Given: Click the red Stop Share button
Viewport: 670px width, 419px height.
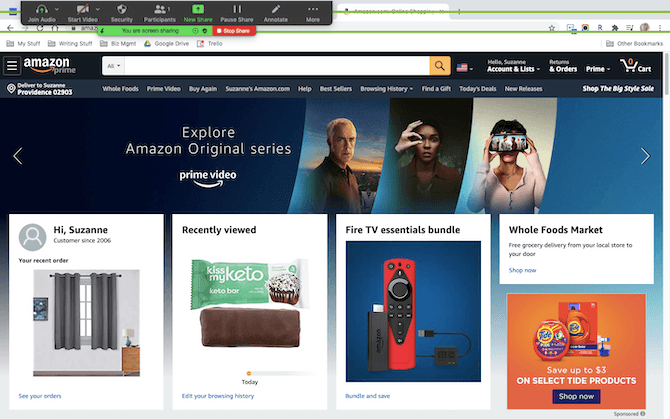Looking at the screenshot, I should pyautogui.click(x=234, y=31).
